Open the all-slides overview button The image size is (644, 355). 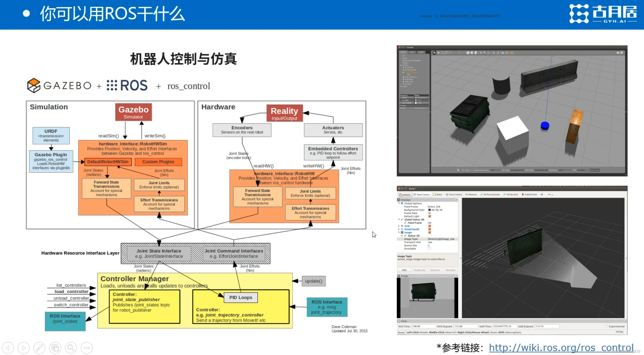click(55, 348)
